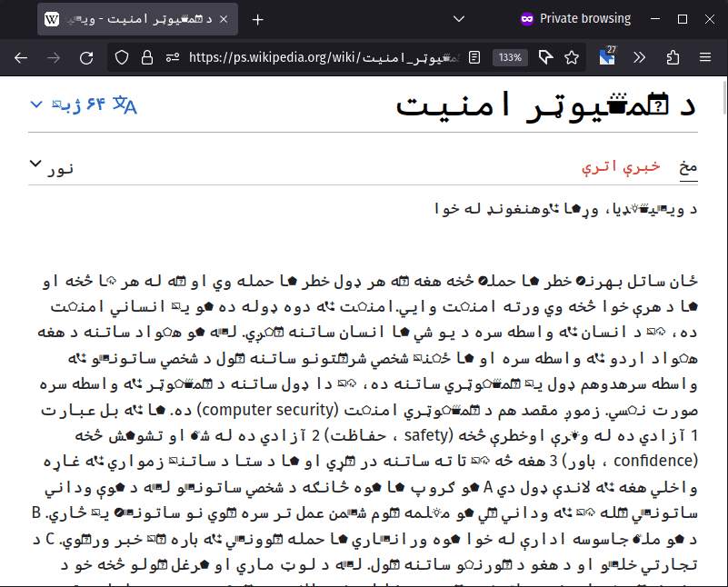Click the Private browsing indicator

tap(571, 18)
